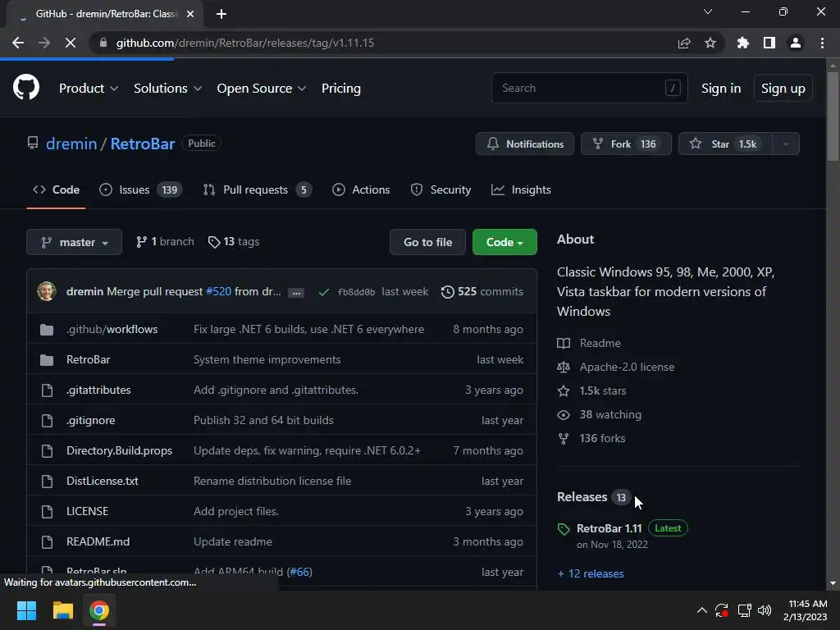Open the Star lists dropdown arrow
840x630 pixels.
tap(786, 144)
